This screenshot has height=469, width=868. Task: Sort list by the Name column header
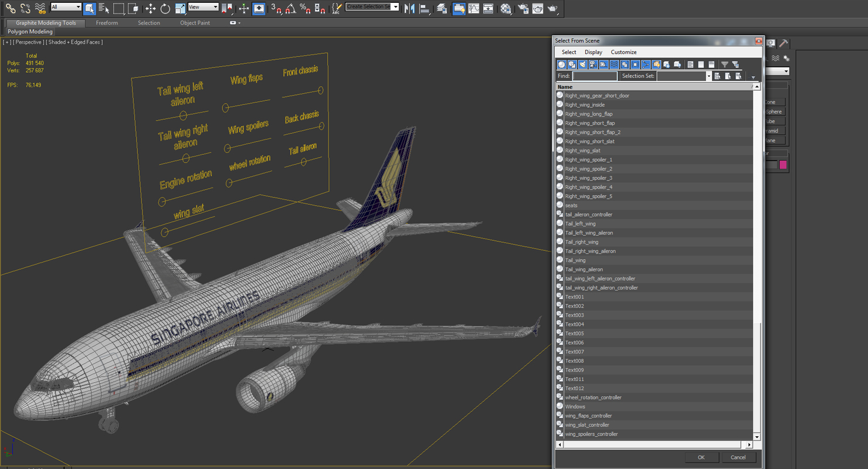pyautogui.click(x=654, y=87)
